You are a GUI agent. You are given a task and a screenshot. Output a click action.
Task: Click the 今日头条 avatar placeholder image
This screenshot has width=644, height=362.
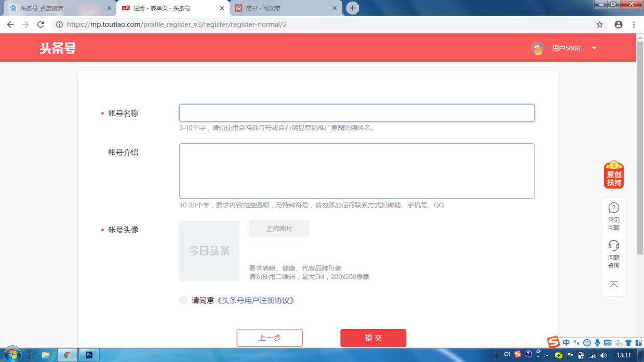pos(209,251)
